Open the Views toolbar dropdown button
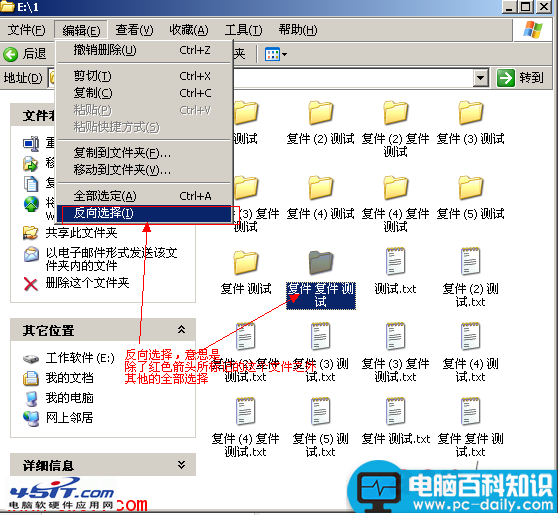The width and height of the screenshot is (559, 515). pos(276,55)
